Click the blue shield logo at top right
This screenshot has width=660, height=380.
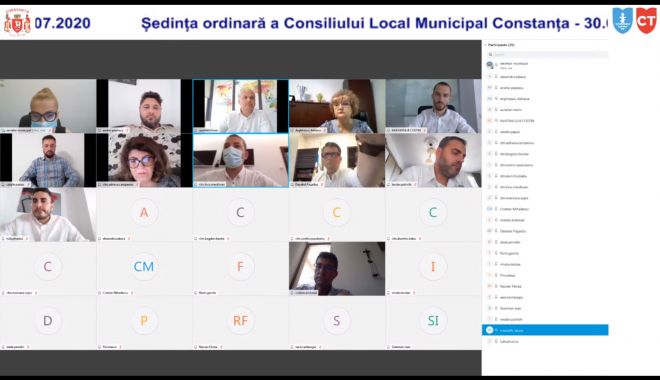point(623,21)
